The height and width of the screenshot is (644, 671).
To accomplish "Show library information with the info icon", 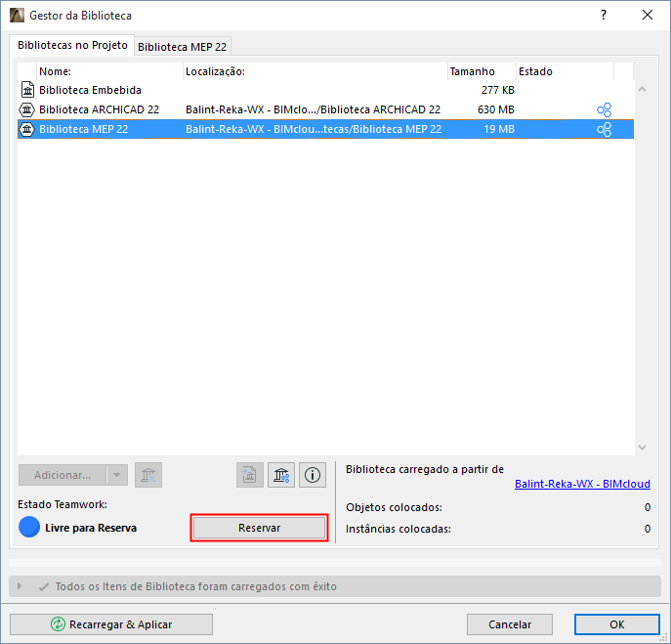I will (313, 475).
